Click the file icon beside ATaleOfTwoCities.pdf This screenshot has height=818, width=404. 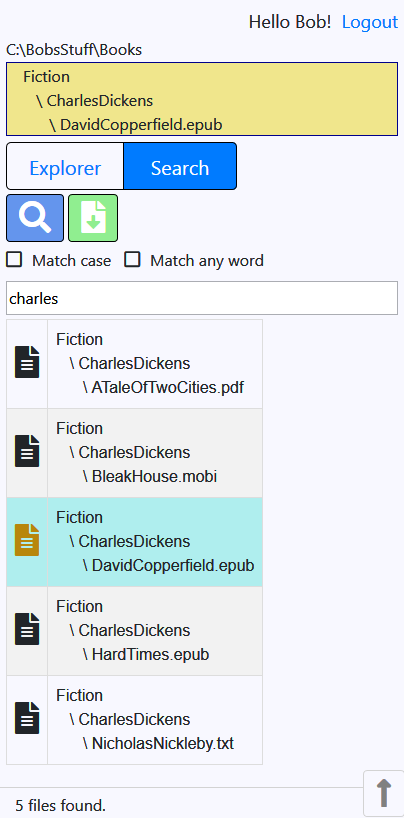[x=27, y=362]
